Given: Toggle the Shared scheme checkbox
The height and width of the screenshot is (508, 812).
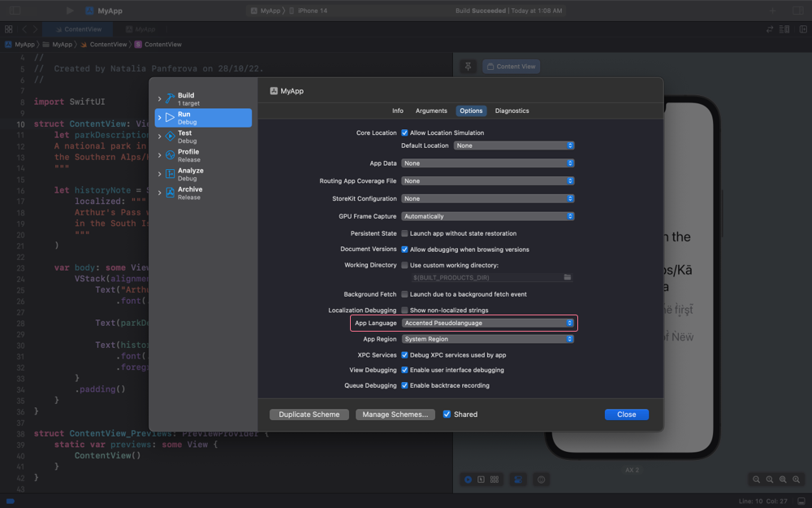Looking at the screenshot, I should (447, 415).
